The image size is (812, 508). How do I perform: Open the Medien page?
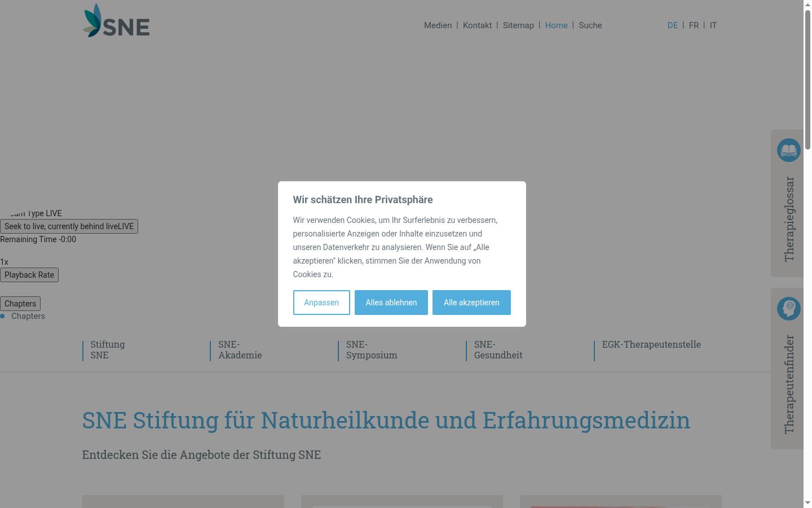(438, 25)
